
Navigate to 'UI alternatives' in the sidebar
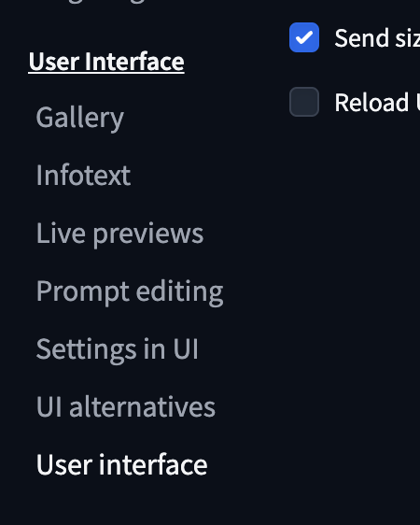click(125, 406)
